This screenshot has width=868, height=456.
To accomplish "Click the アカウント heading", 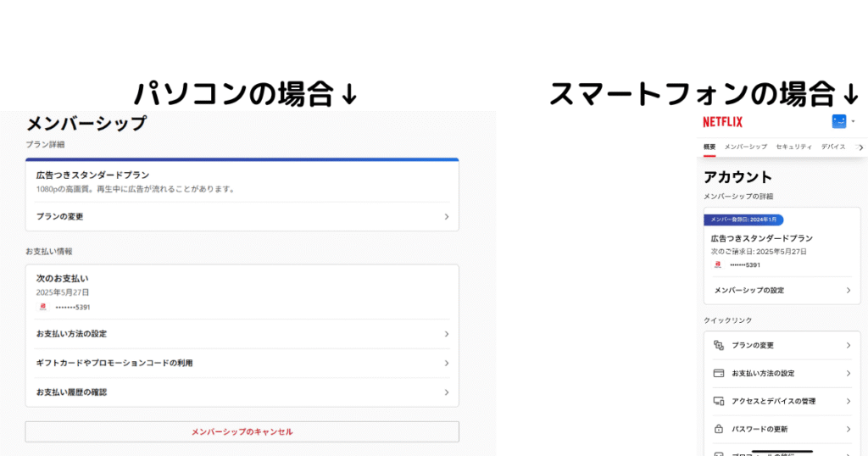I will coord(737,177).
